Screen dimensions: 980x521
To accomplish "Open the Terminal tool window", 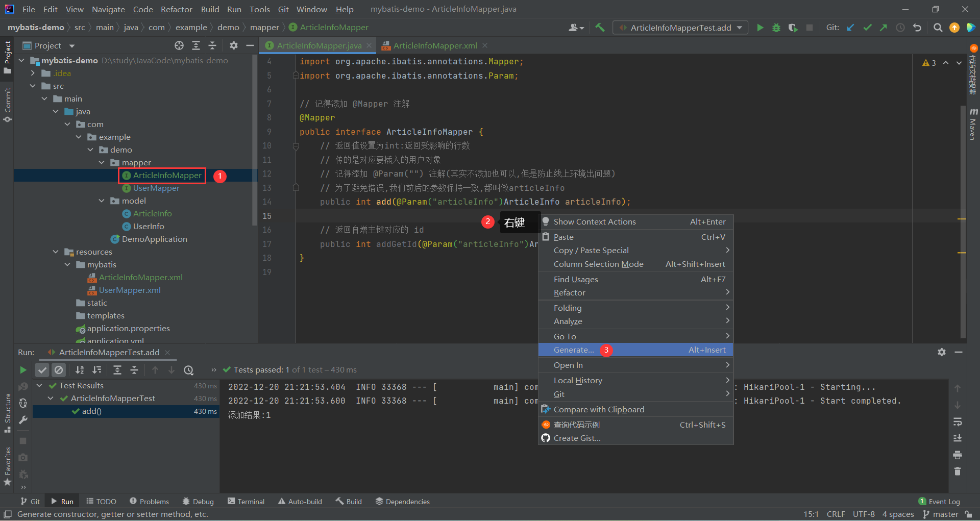I will pos(246,502).
